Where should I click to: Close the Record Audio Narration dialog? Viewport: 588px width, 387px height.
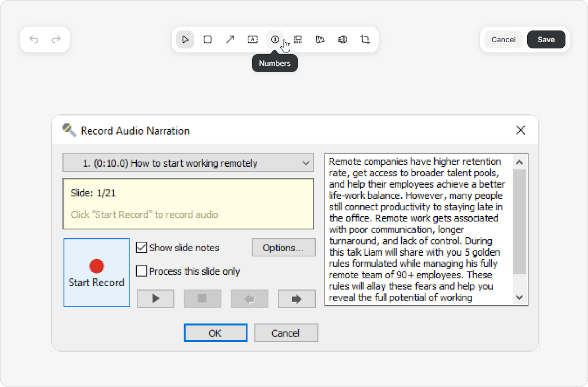(520, 130)
